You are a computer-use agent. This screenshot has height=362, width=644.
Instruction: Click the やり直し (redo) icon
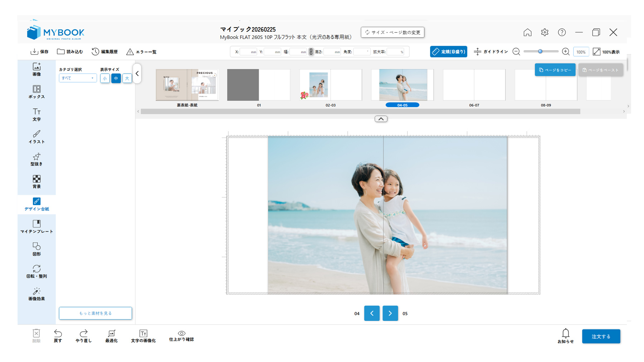click(x=84, y=336)
